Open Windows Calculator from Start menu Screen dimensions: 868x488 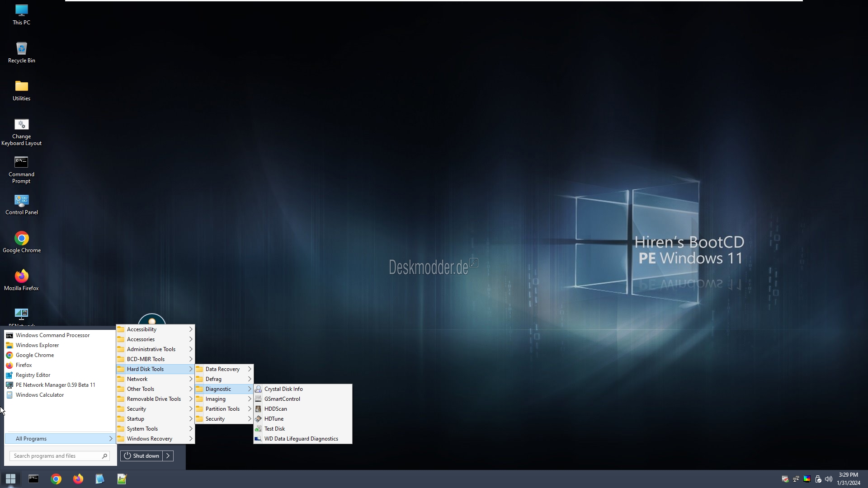[x=60, y=395]
